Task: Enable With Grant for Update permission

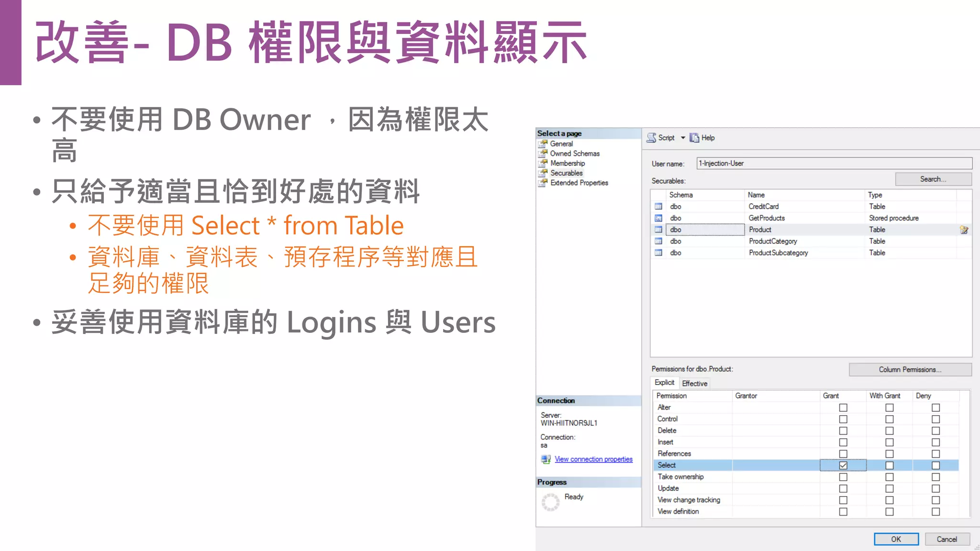Action: pos(889,488)
